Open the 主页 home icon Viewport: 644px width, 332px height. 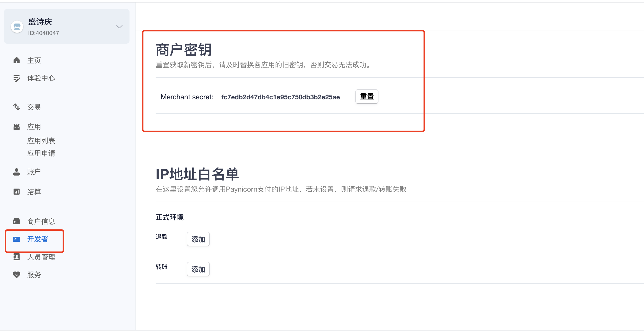click(x=17, y=60)
